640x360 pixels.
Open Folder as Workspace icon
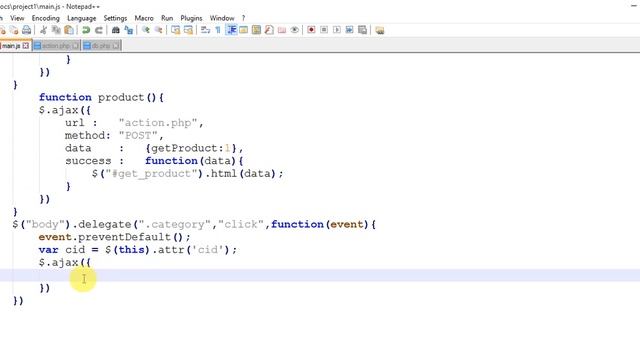point(282,30)
